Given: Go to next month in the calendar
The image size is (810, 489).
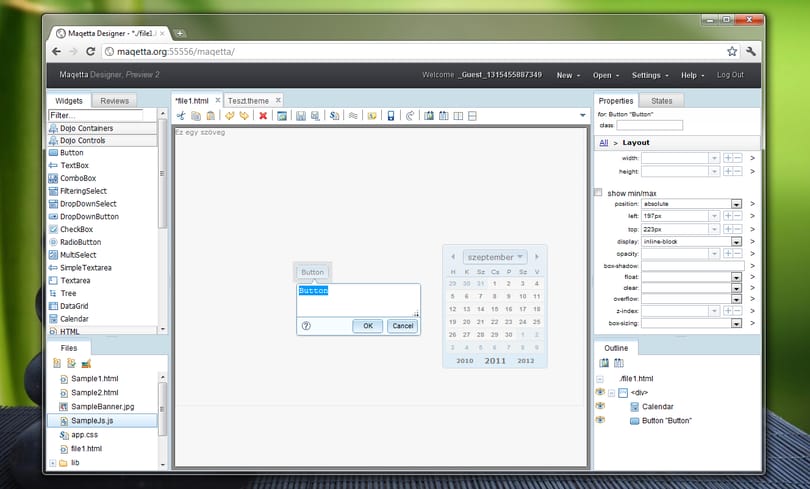Looking at the screenshot, I should pos(537,257).
